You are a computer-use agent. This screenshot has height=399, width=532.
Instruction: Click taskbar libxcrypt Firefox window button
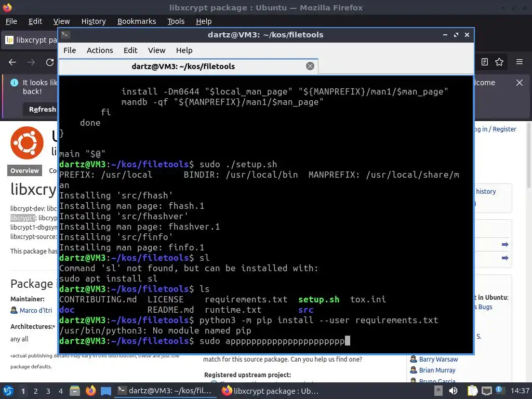point(270,391)
